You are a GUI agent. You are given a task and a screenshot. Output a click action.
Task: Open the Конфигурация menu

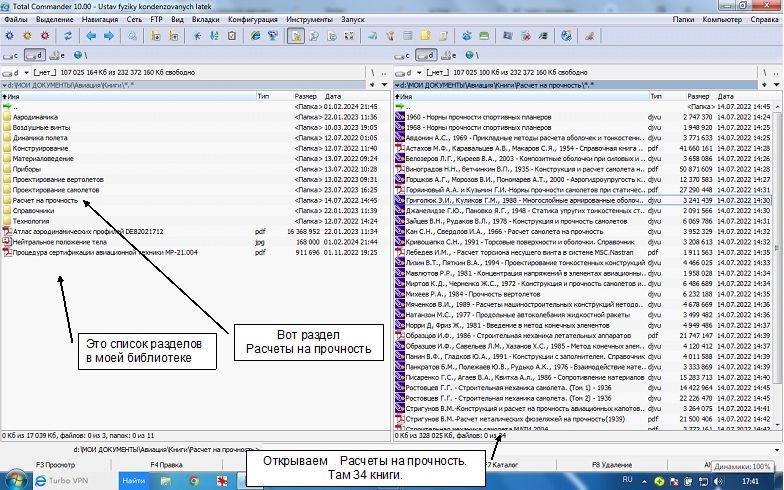click(x=252, y=19)
